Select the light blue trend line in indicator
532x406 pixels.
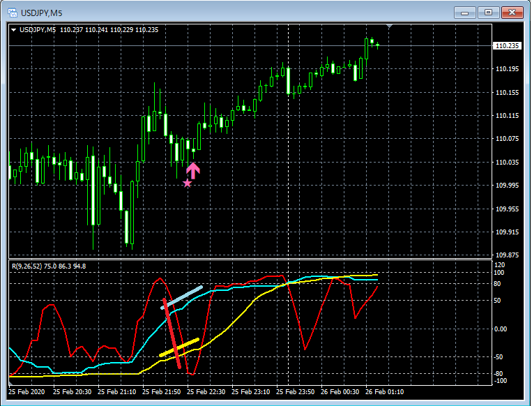pos(181,298)
